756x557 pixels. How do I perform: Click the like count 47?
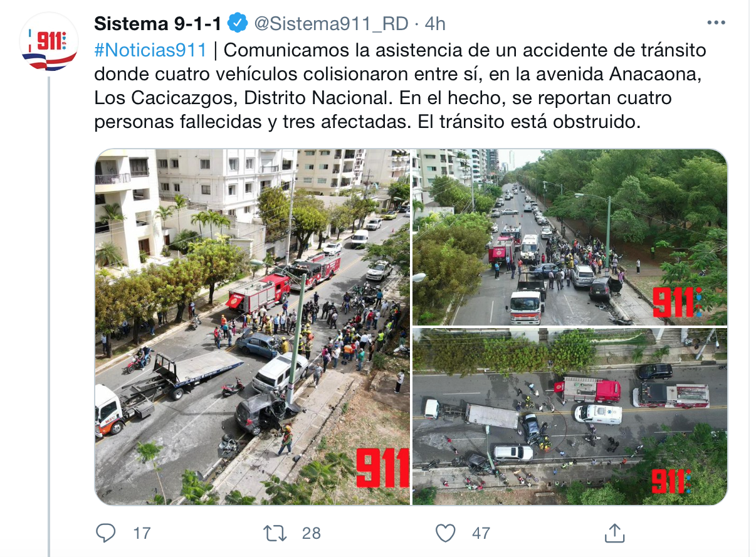point(481,533)
